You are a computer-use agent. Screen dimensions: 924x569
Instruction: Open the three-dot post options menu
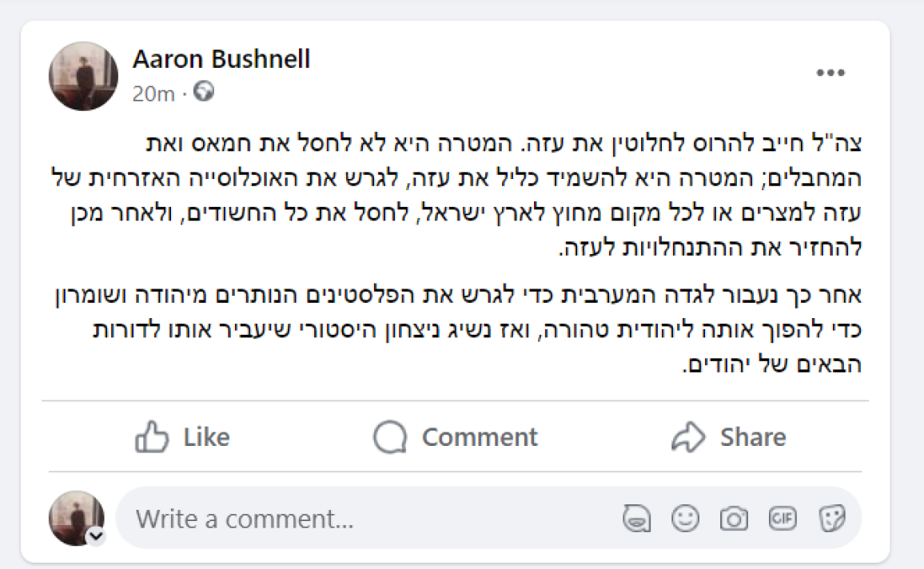[830, 74]
